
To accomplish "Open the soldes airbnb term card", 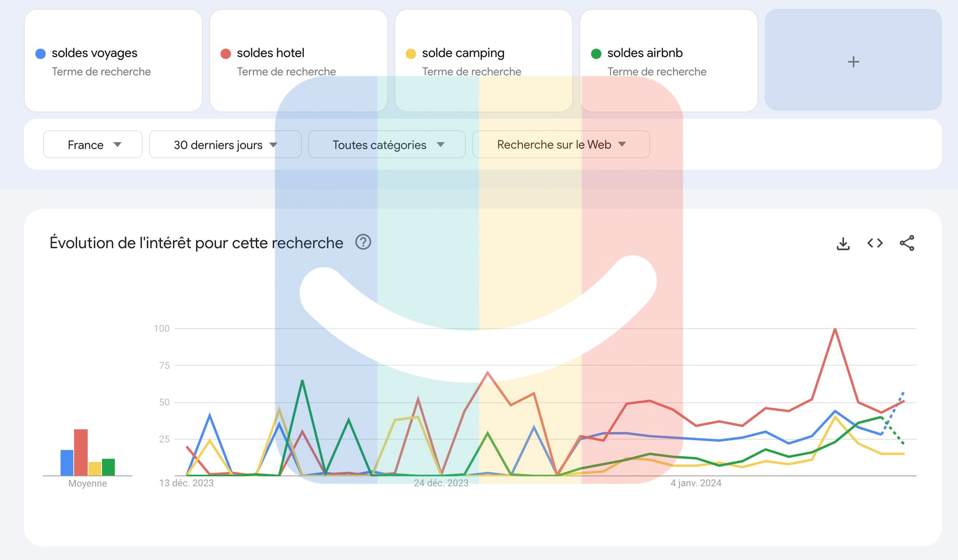I will [669, 60].
